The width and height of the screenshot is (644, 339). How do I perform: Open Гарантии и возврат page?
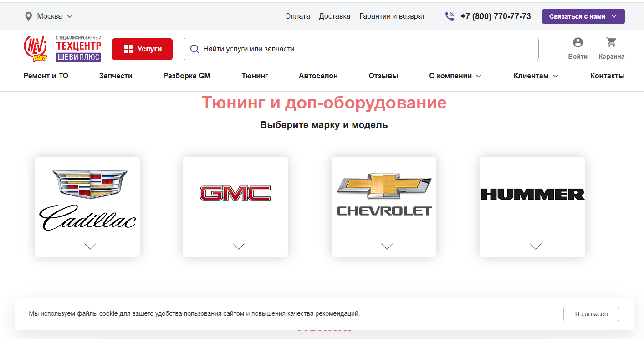coord(392,16)
